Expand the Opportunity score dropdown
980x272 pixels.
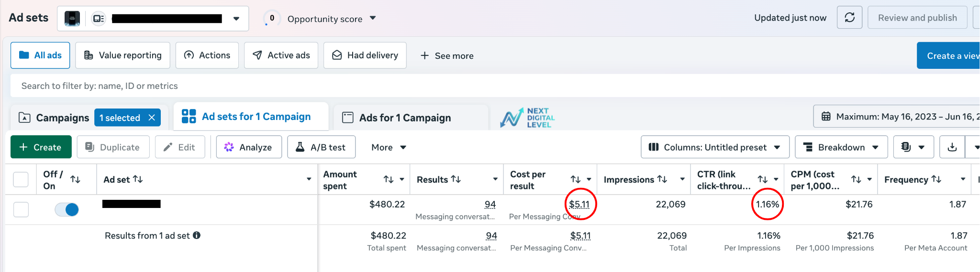(373, 18)
